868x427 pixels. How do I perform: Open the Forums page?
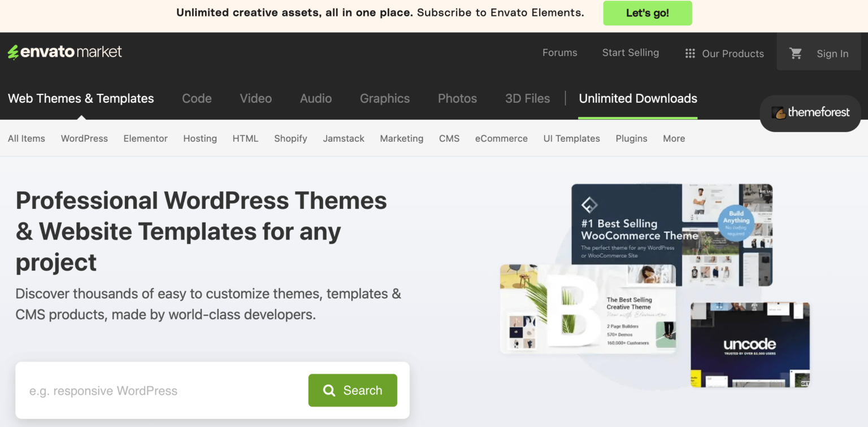[x=559, y=53]
